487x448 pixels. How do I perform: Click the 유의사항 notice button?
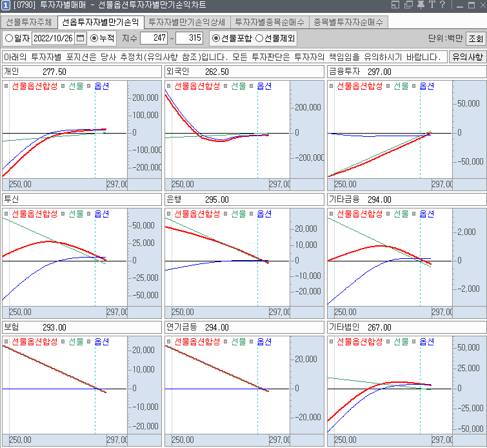(467, 57)
